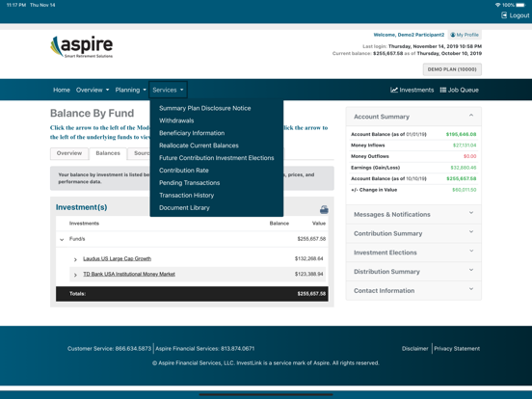Viewport: 532px width, 399px height.
Task: Open TD Bank USA Institutional Money Market link
Action: point(129,274)
